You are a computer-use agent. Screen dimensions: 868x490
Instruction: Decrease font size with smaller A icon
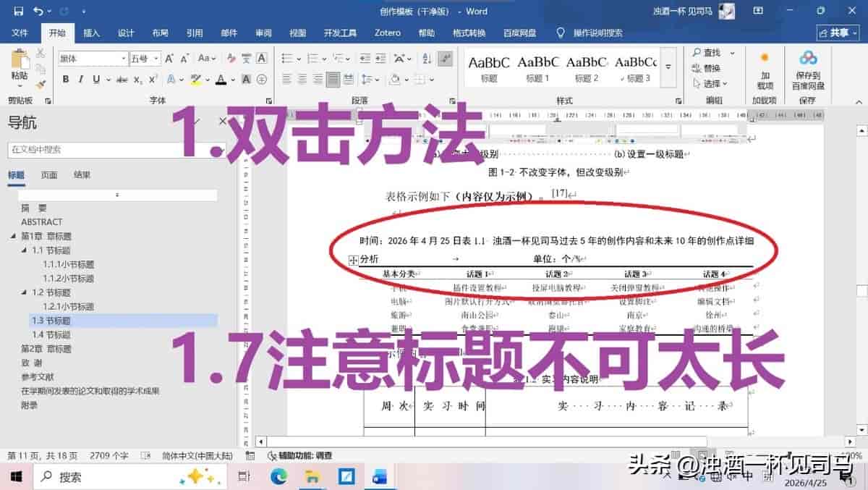(185, 59)
